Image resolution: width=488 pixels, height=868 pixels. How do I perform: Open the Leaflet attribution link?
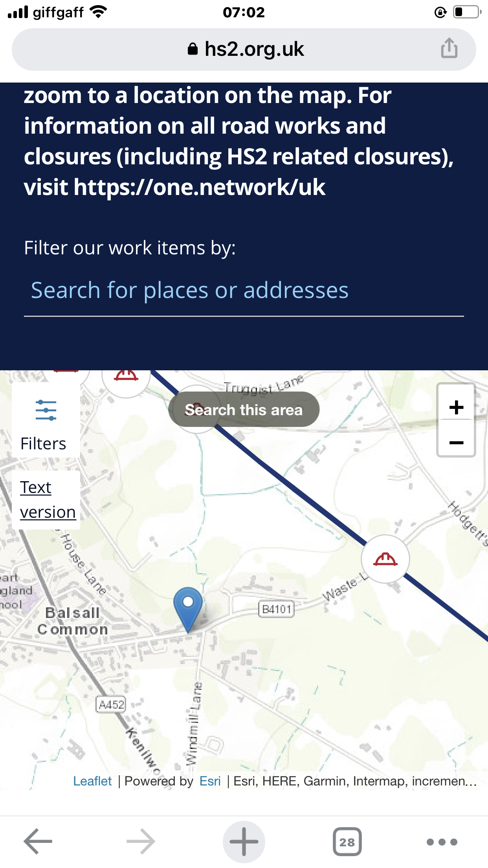tap(92, 781)
